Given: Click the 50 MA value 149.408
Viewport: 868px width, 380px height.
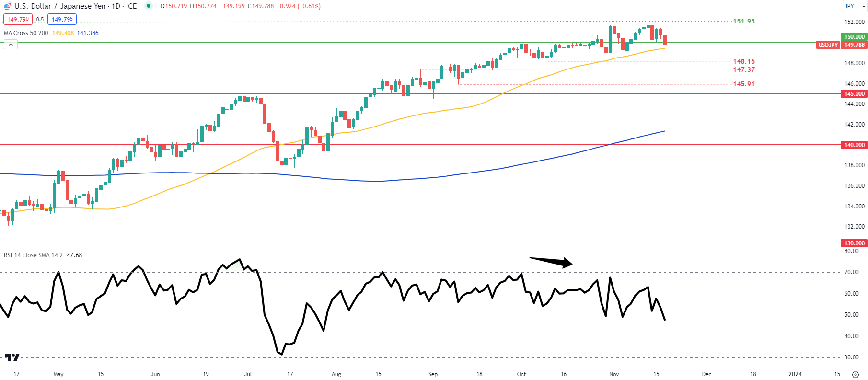Looking at the screenshot, I should (63, 33).
